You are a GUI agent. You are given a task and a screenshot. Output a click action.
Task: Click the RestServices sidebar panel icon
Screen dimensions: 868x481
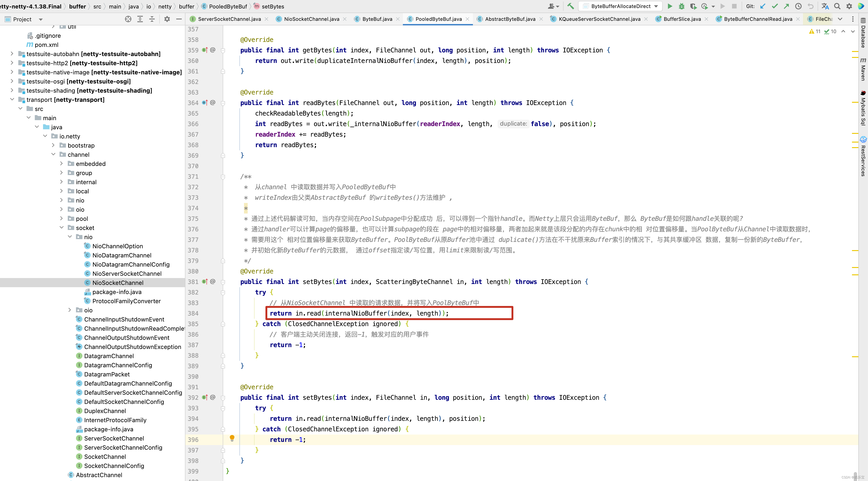click(863, 141)
